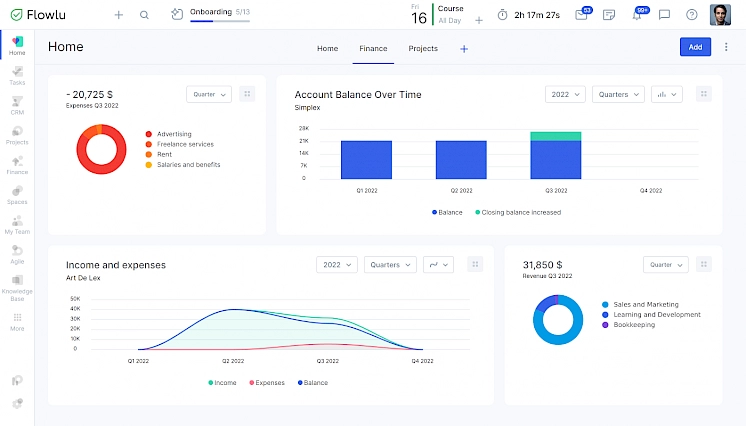Click the Q3 2022 balance bar

(556, 155)
